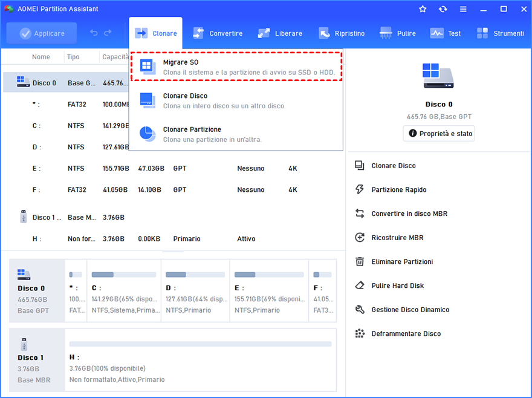Open the Ripristino menu

[342, 33]
